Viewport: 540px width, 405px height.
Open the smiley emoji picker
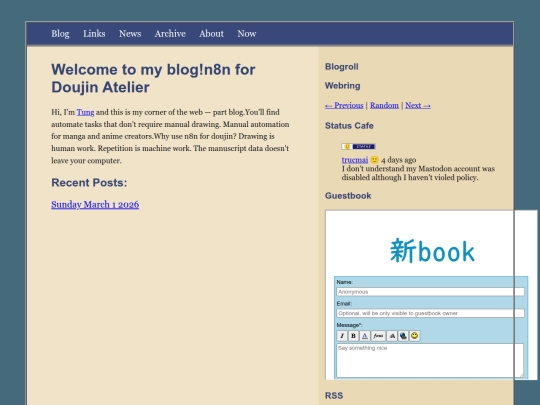[x=415, y=336]
